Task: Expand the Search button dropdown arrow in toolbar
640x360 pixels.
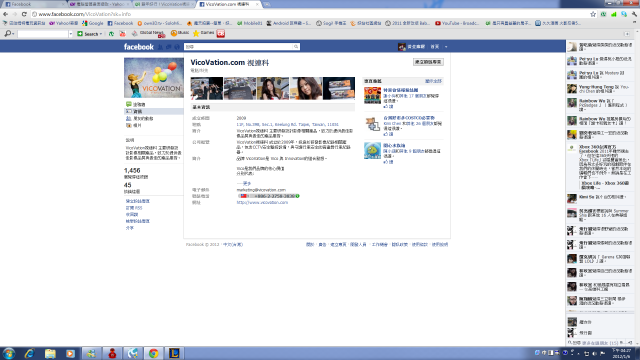Action: tap(101, 34)
